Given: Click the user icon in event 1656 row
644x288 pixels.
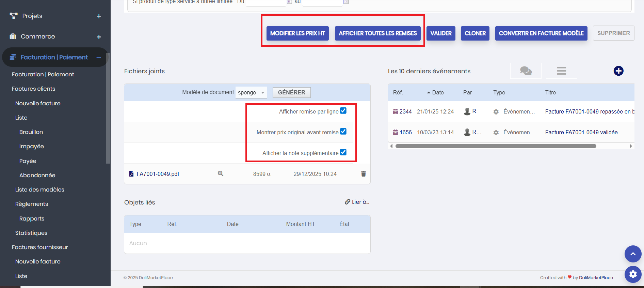Looking at the screenshot, I should (x=467, y=132).
